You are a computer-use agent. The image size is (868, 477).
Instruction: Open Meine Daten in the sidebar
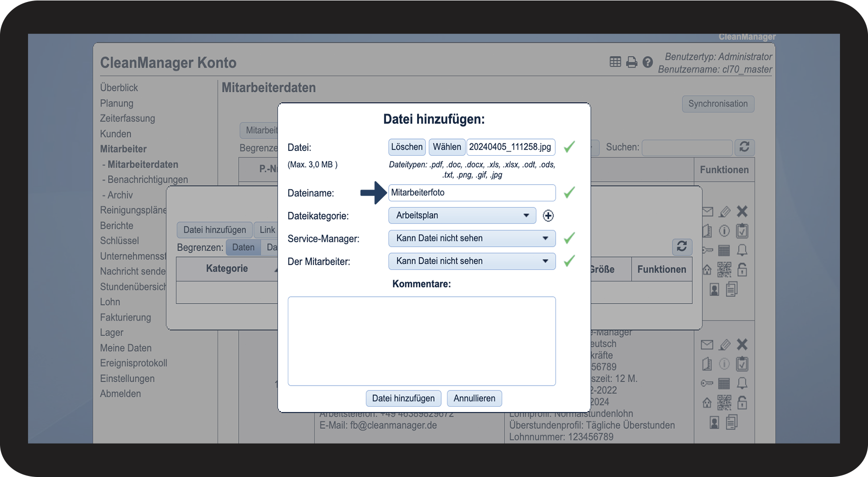click(126, 348)
